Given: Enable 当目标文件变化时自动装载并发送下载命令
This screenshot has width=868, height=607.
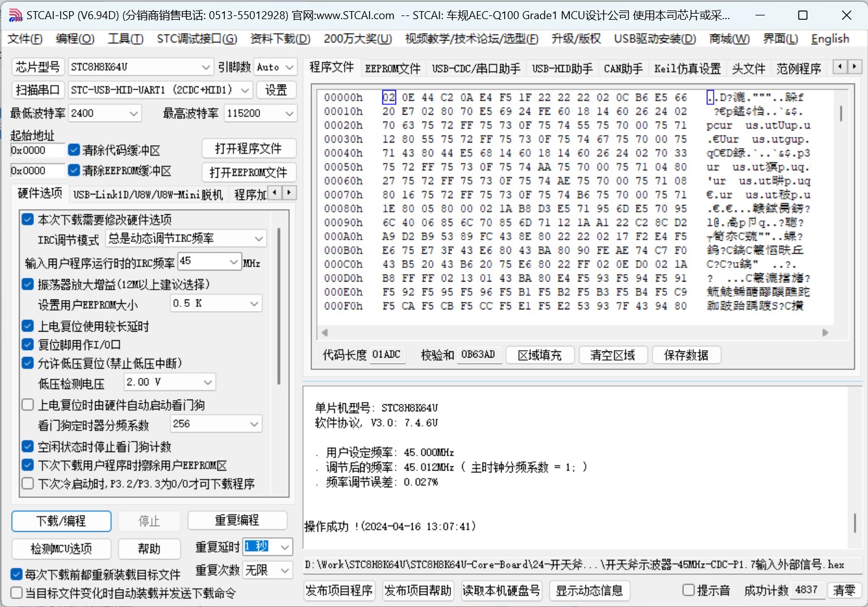Looking at the screenshot, I should (17, 593).
